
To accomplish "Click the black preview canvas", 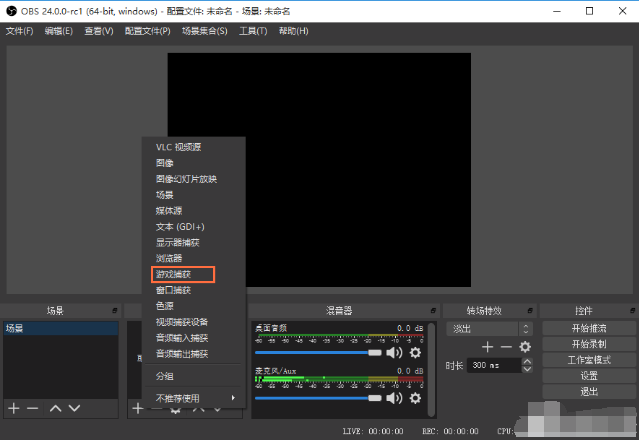I will pyautogui.click(x=319, y=170).
